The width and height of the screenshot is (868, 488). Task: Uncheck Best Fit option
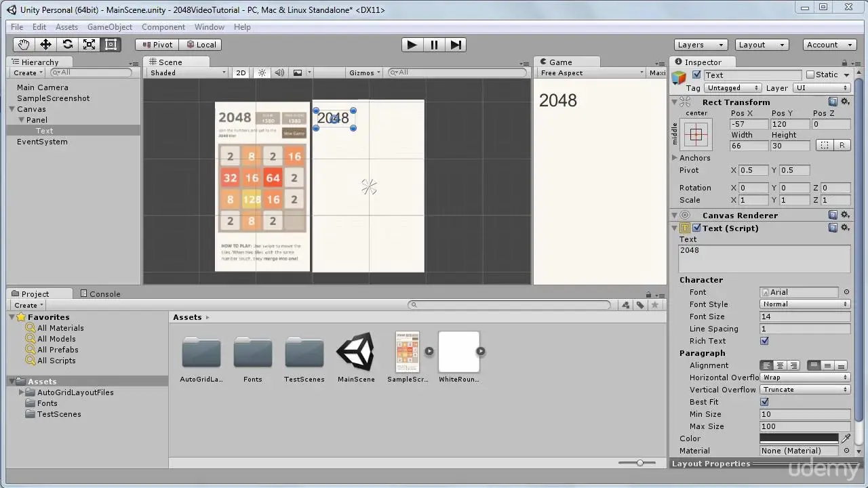764,402
